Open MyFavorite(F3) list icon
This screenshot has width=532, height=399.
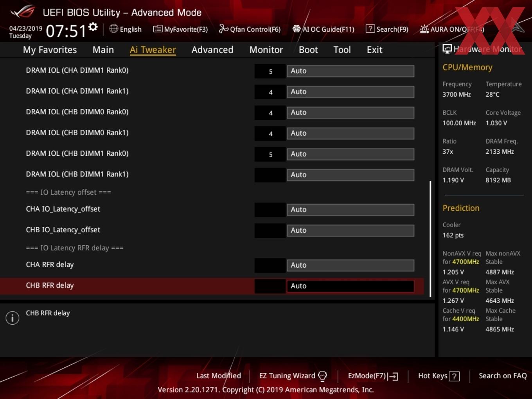pos(158,29)
